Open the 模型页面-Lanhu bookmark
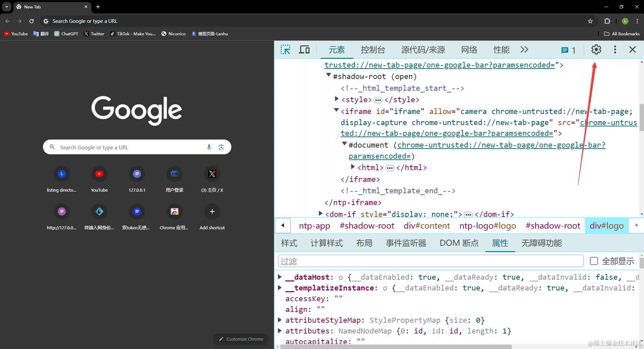The width and height of the screenshot is (644, 349). (x=210, y=34)
